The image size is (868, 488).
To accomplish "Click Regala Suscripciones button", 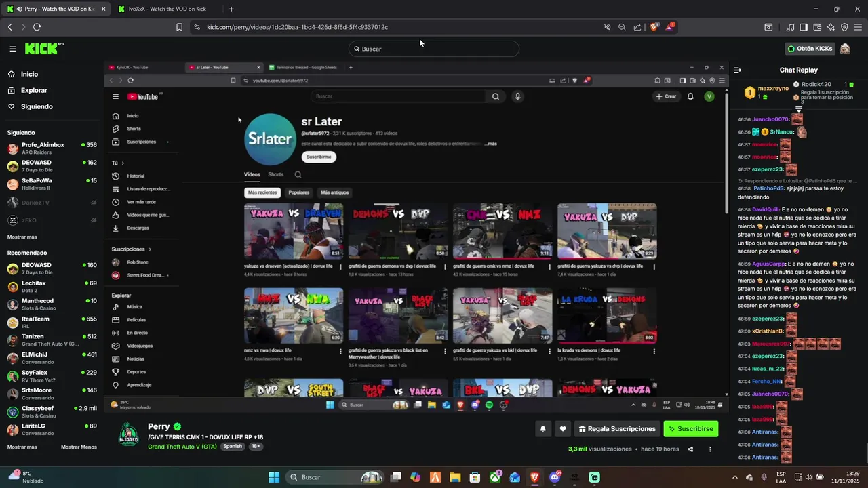I will [x=617, y=429].
